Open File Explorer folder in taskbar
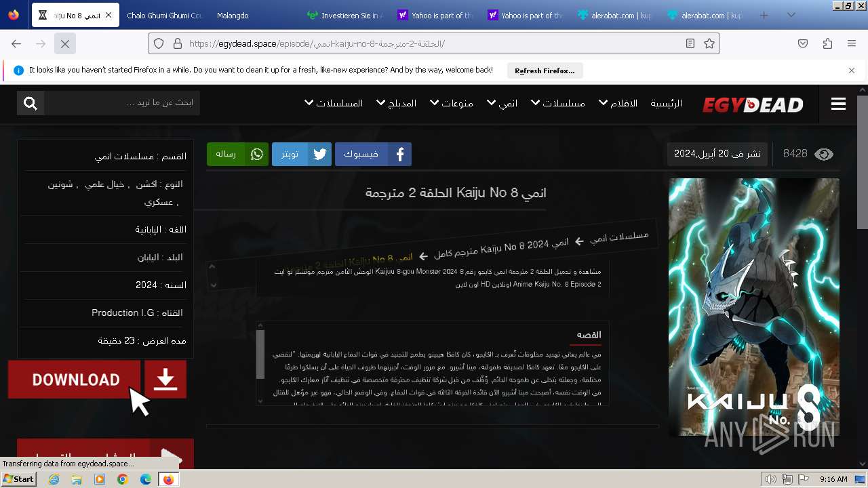 pos(77,479)
